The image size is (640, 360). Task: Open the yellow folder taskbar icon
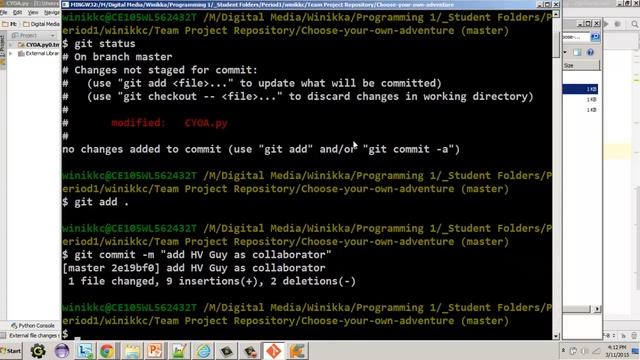(131, 351)
